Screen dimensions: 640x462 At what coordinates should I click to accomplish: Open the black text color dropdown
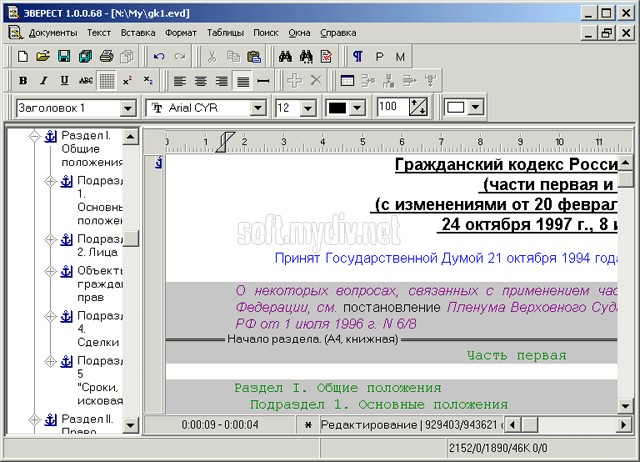click(357, 108)
